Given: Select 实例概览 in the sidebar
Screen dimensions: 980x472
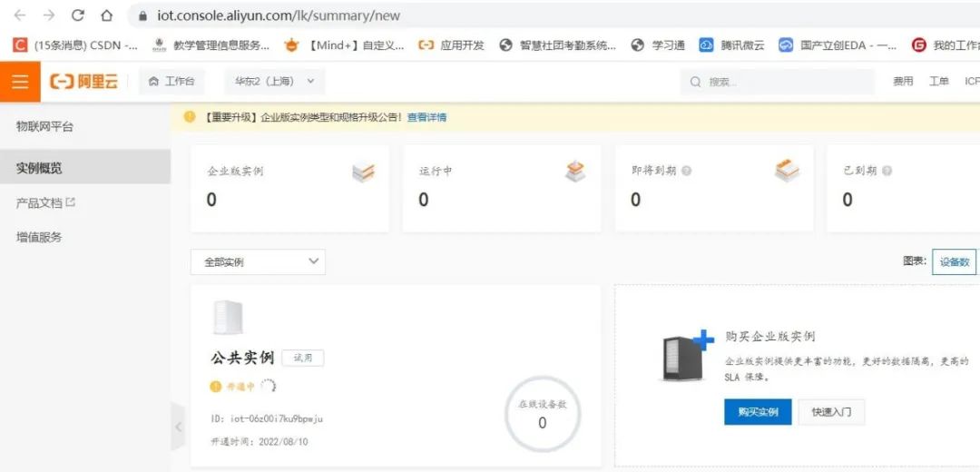Looking at the screenshot, I should click(x=85, y=168).
